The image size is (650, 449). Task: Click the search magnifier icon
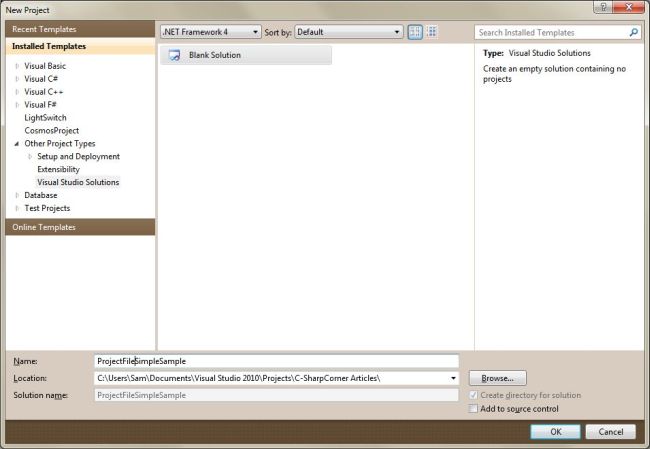pos(633,32)
